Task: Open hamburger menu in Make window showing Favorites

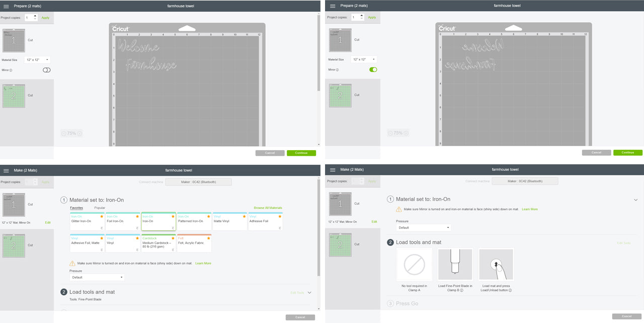Action: [6, 170]
